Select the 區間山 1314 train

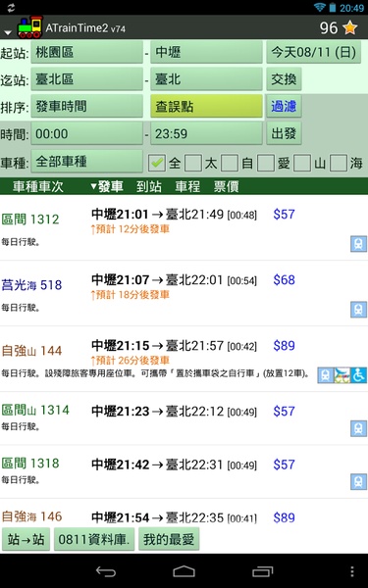pos(184,418)
